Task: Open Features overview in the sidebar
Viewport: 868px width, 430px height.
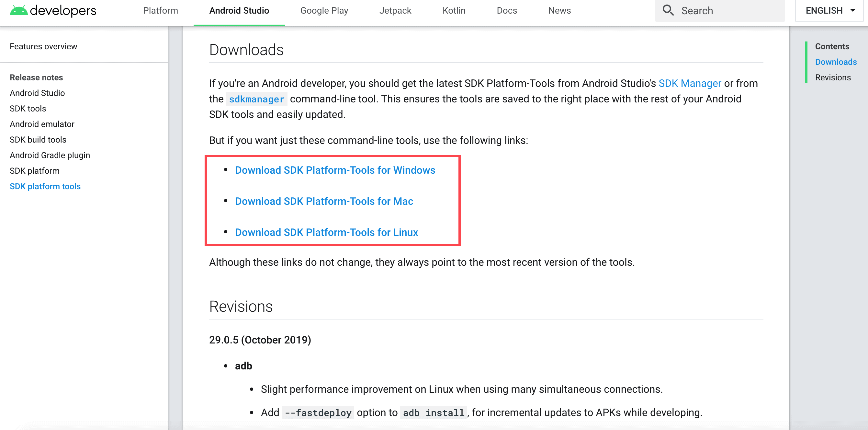Action: [x=43, y=46]
